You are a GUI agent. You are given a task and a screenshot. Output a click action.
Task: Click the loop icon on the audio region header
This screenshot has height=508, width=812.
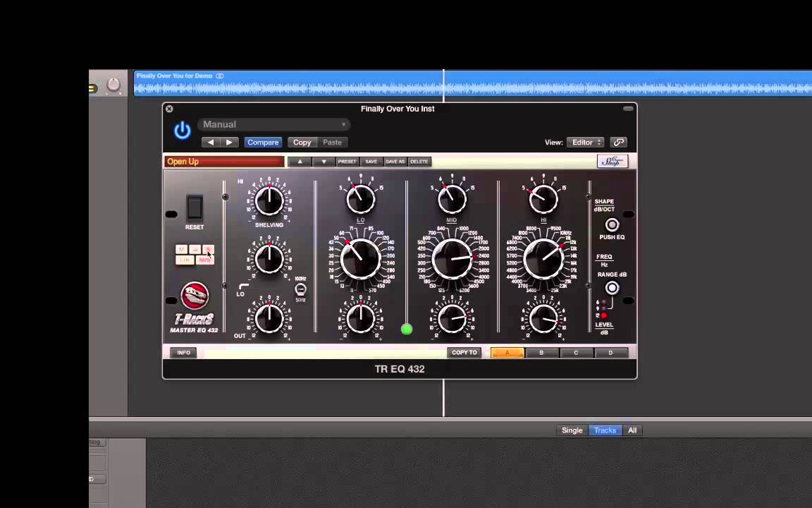220,75
